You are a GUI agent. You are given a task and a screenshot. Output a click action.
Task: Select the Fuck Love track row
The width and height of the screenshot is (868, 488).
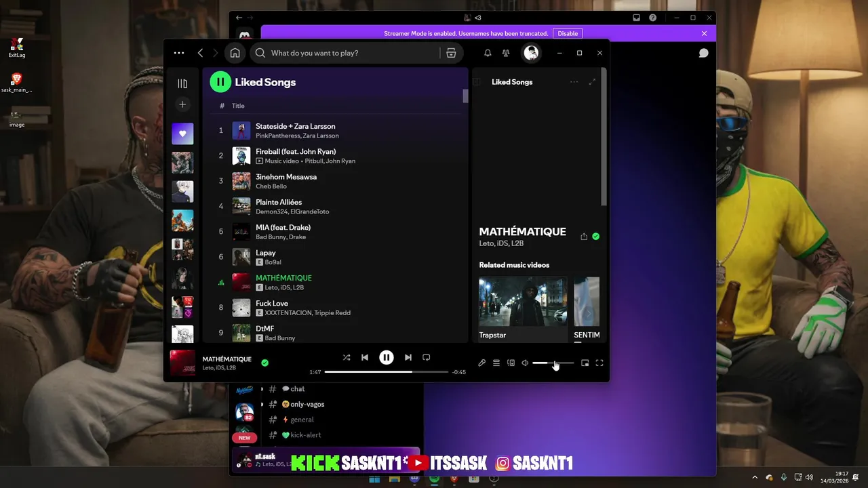[x=336, y=308]
